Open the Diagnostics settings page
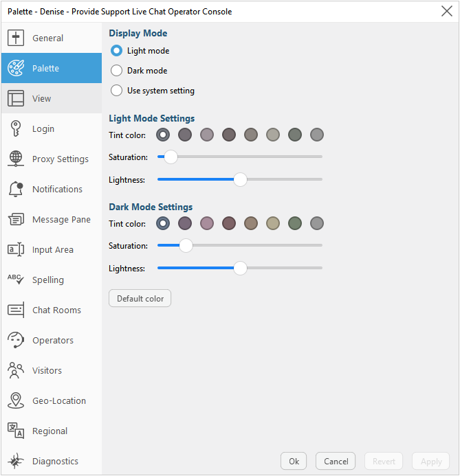Screen dimensions: 460x476 click(52, 461)
